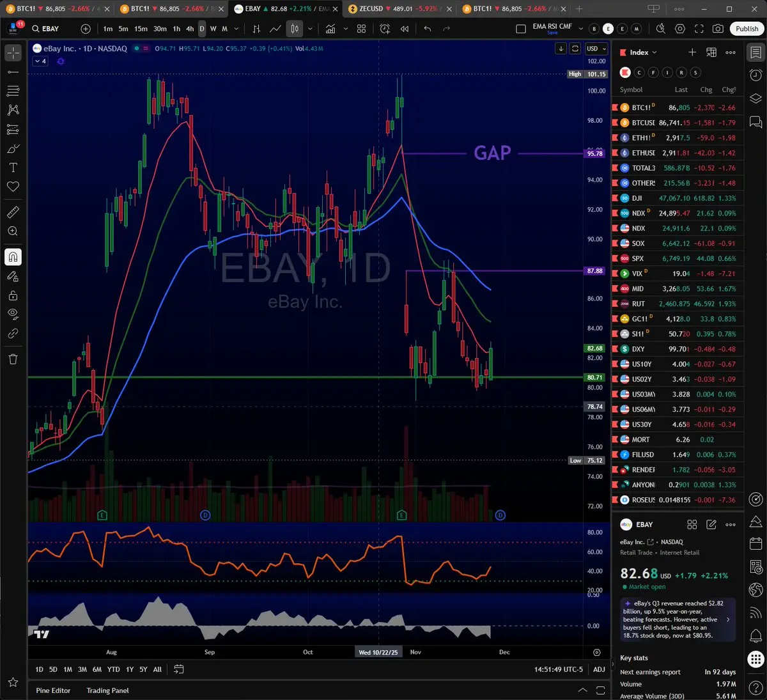Hide all drawings with eye icon
This screenshot has height=700, width=767.
pos(13,314)
